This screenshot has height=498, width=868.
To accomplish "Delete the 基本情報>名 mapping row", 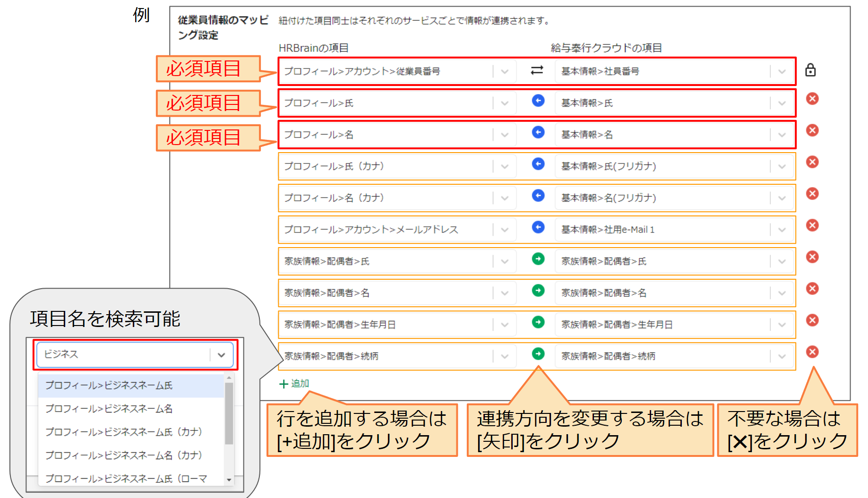I will click(812, 130).
